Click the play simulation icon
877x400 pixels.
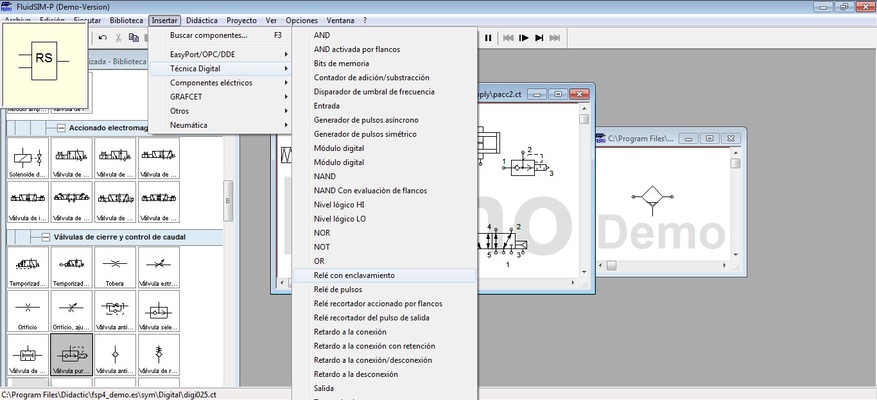click(522, 38)
